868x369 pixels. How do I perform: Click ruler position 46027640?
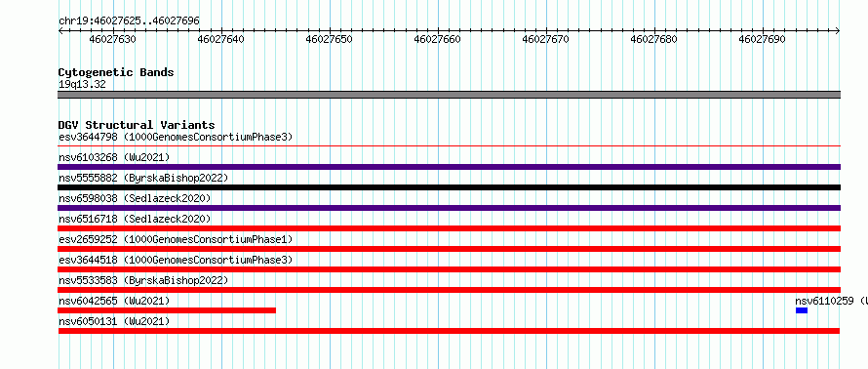point(221,39)
